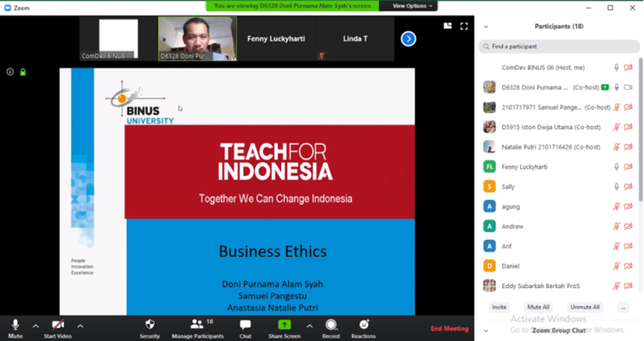Image resolution: width=644 pixels, height=341 pixels.
Task: Mute your microphone in the toolbar
Action: tap(15, 328)
